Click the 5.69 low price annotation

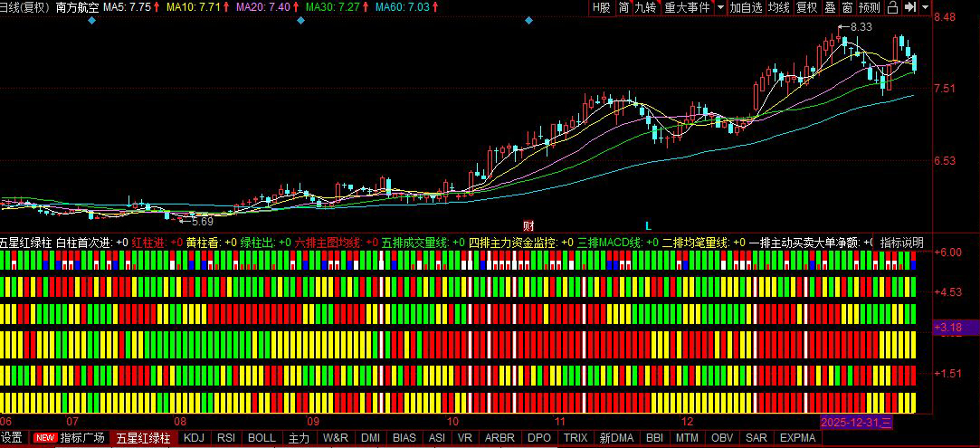click(x=203, y=221)
